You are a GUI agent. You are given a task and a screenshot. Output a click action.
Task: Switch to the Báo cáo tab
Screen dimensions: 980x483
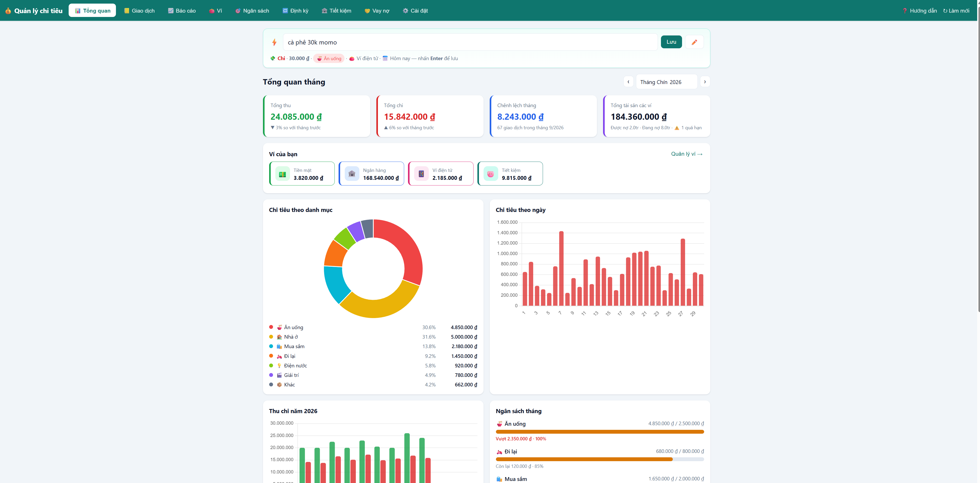click(182, 11)
